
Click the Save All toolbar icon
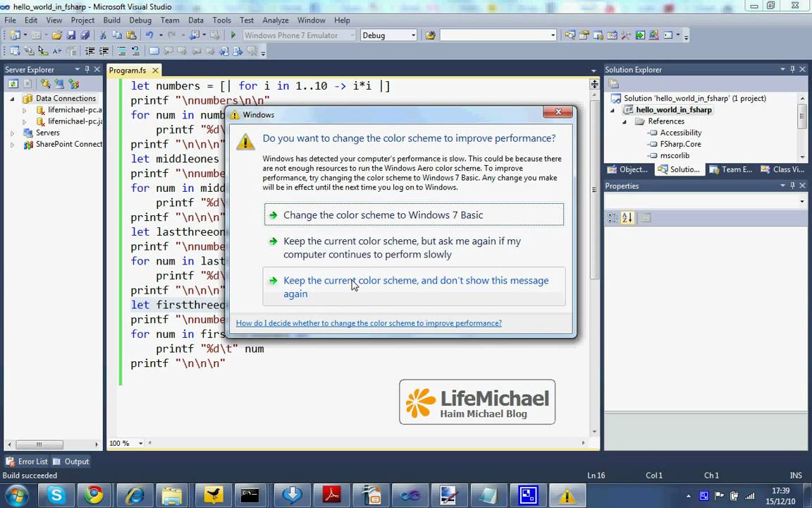click(x=85, y=35)
